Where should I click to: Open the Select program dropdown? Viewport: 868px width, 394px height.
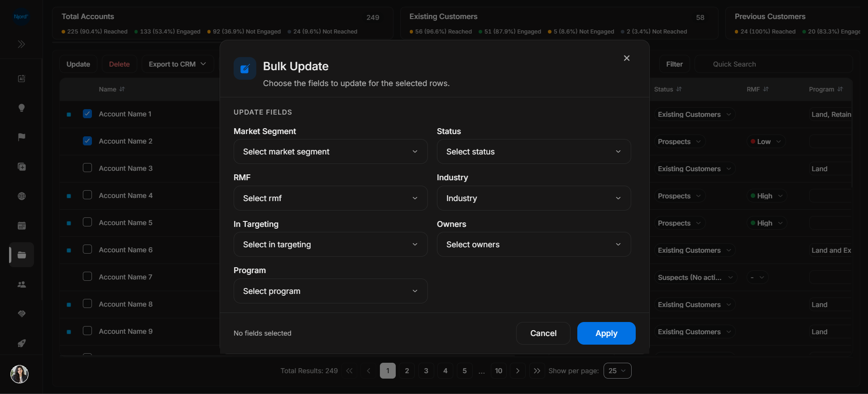331,291
